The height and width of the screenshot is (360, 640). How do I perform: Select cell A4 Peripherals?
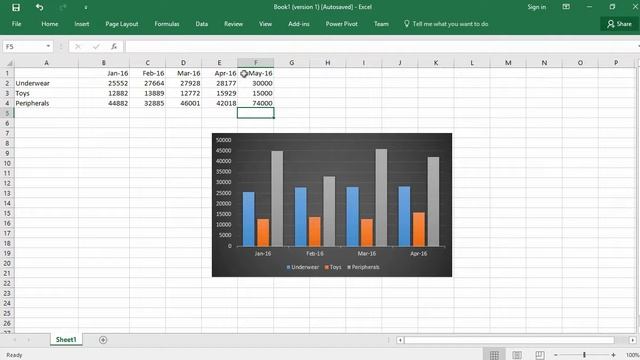[46, 103]
